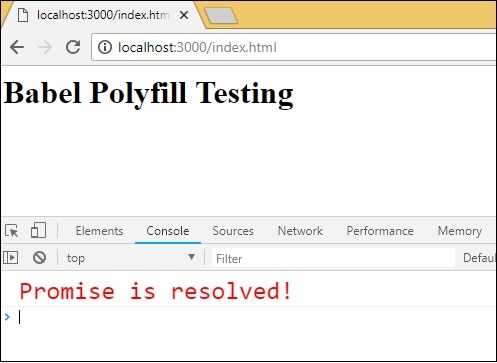Click the address bar URL field
The height and width of the screenshot is (363, 497).
pos(293,47)
